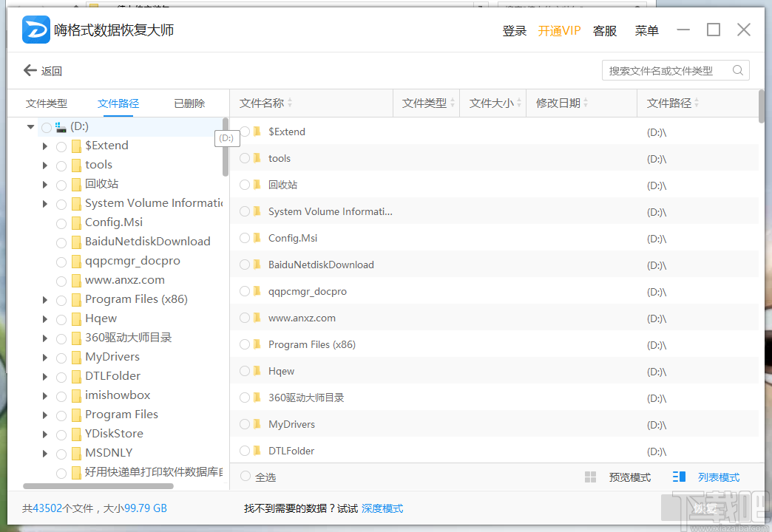Click folder icon of qqpcmgr_docpro in tree
772x532 pixels.
click(x=76, y=262)
